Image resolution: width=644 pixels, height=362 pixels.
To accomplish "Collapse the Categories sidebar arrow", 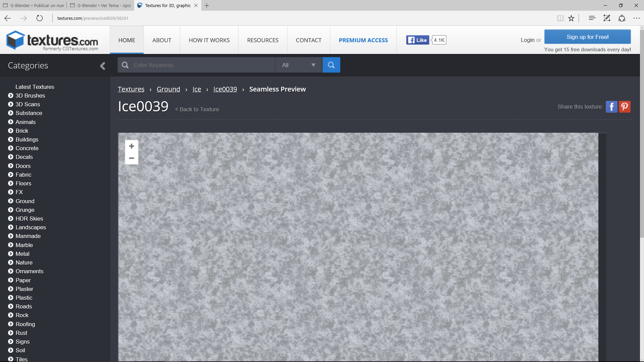I will point(103,66).
